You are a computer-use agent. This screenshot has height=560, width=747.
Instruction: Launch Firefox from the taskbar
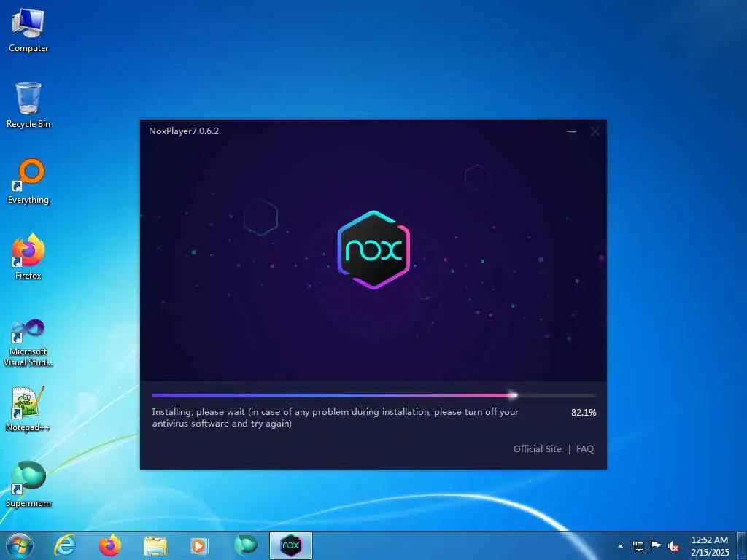point(110,545)
